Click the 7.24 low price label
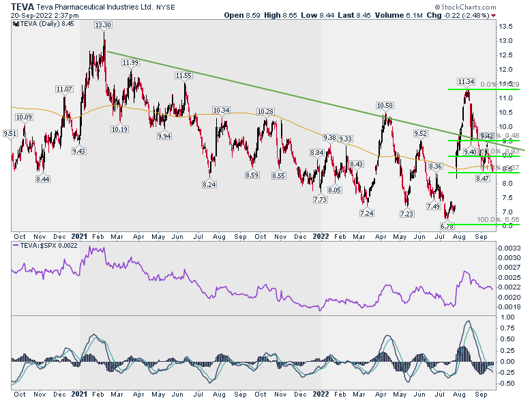 (x=367, y=213)
